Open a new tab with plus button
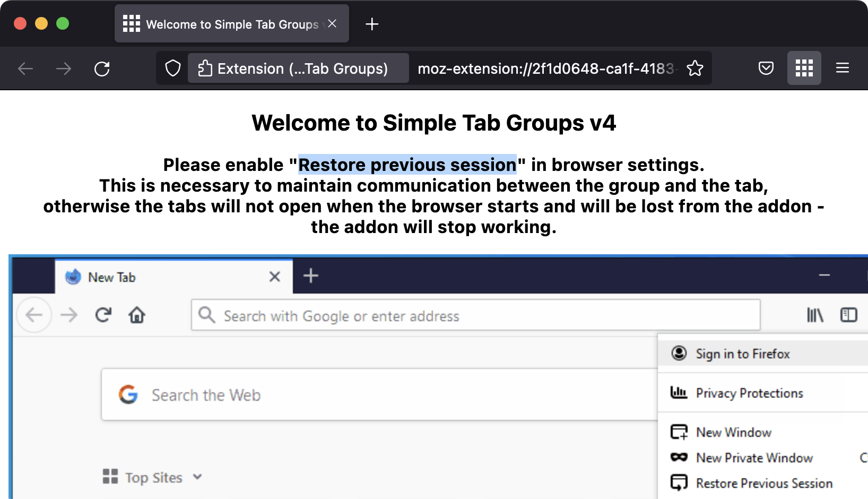This screenshot has height=499, width=868. click(372, 24)
